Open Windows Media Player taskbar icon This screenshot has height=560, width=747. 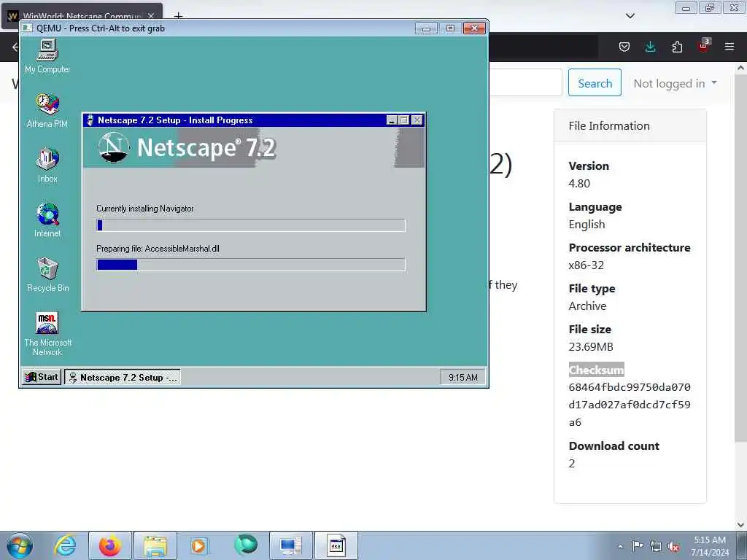(x=199, y=545)
